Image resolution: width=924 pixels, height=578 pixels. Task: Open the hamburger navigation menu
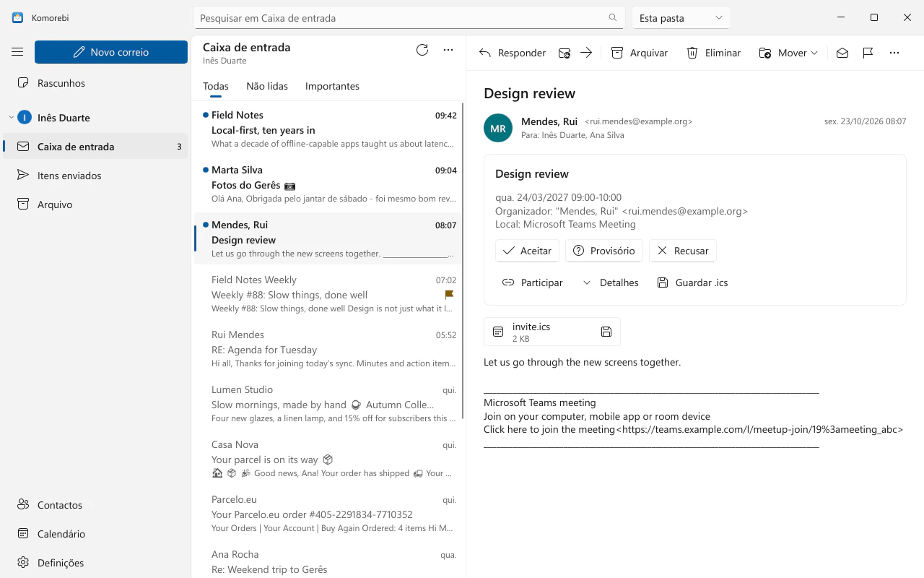point(17,52)
